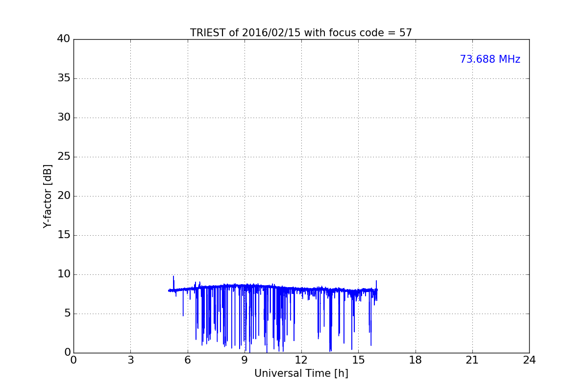Click y-axis tick value 10

click(x=64, y=274)
